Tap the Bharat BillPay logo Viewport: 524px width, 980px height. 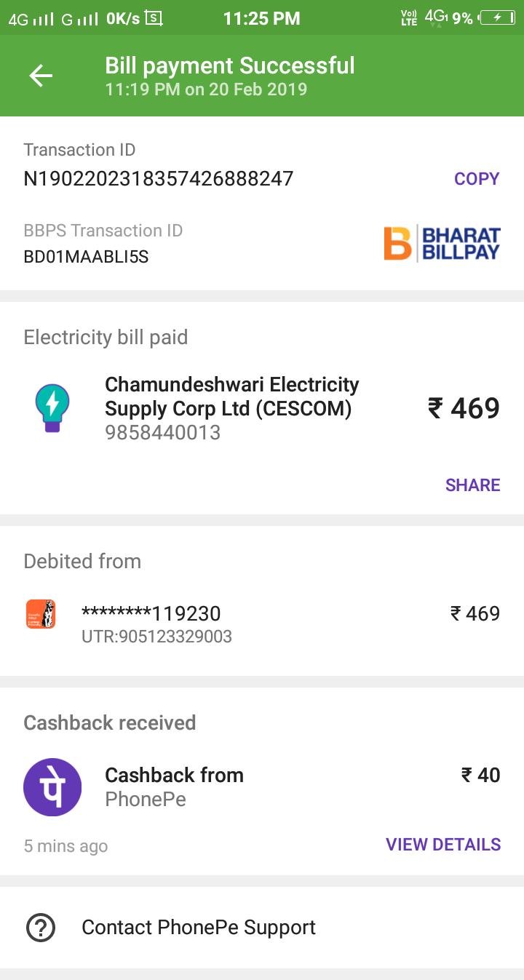coord(442,244)
